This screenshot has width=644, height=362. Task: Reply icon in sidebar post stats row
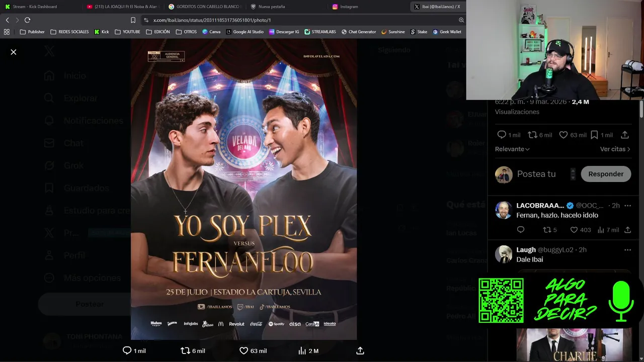pyautogui.click(x=502, y=135)
